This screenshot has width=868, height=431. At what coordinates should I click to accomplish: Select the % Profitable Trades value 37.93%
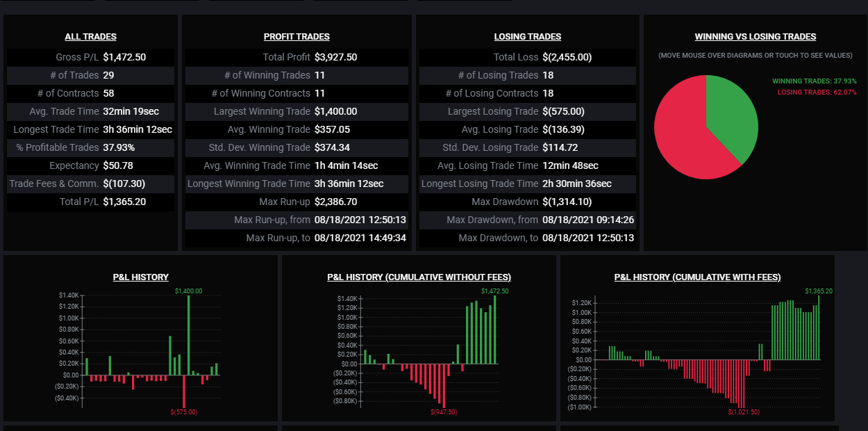pos(119,147)
